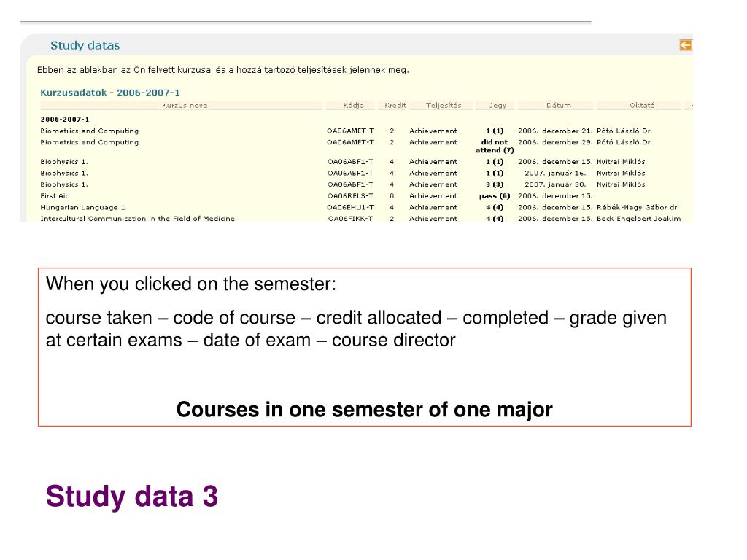Sort by the Kódja column header
Screen dimensions: 747x560
(354, 106)
